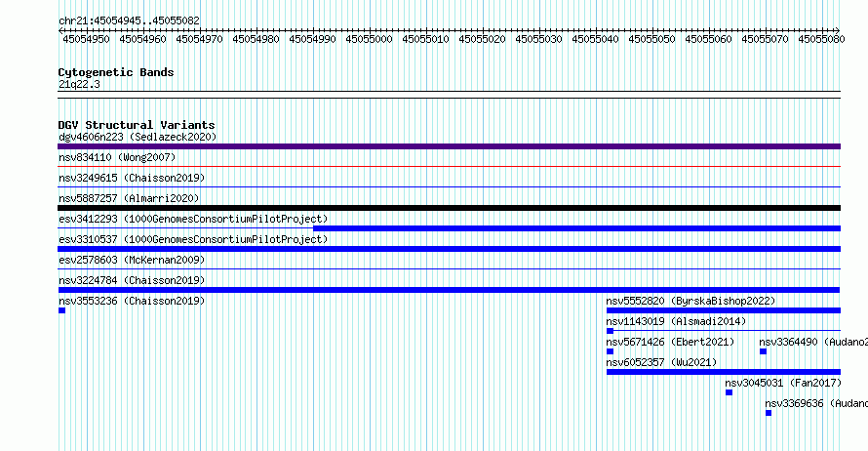Viewport: 868px width, 451px height.
Task: Open nsv6052357 (Wu2021) variant label
Action: [x=661, y=362]
